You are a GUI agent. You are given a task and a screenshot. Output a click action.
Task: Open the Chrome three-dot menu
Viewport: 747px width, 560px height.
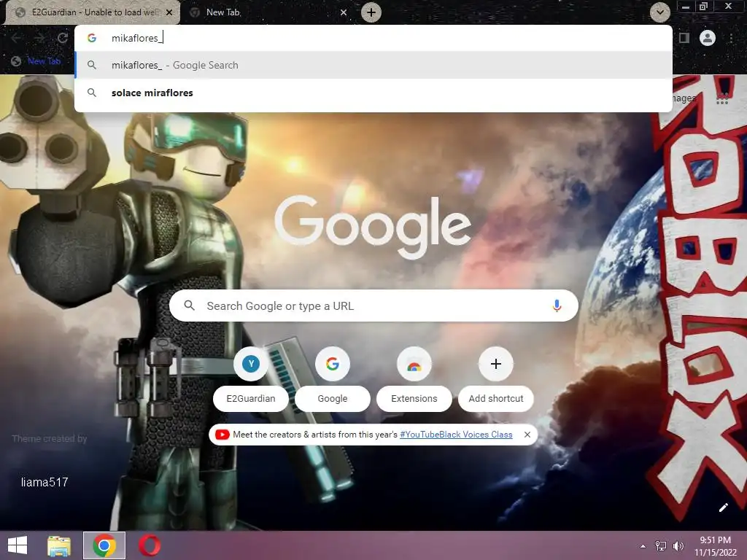[731, 38]
